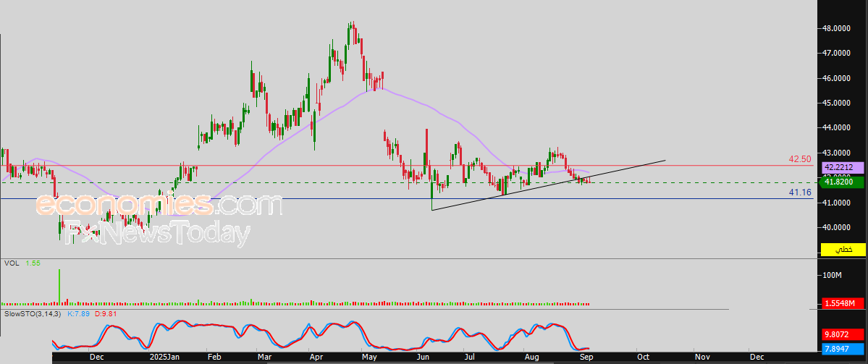Click the Feb timeline label
The width and height of the screenshot is (868, 364).
213,358
